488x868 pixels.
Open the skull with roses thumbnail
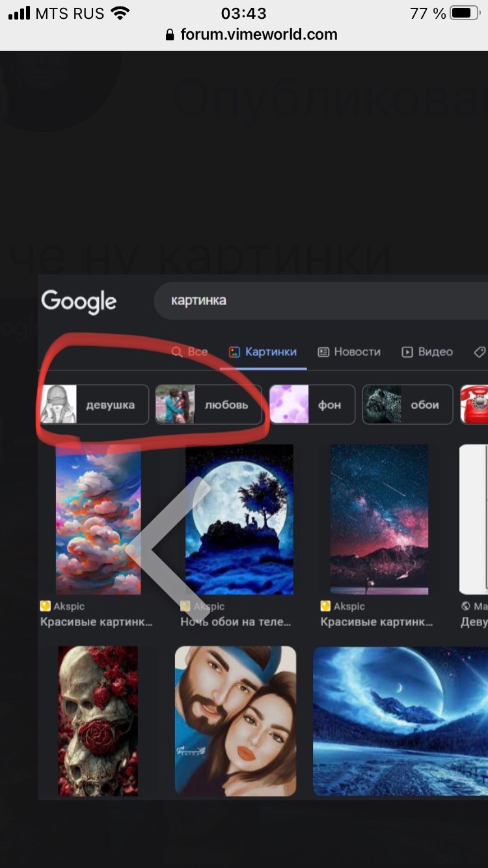[x=98, y=720]
